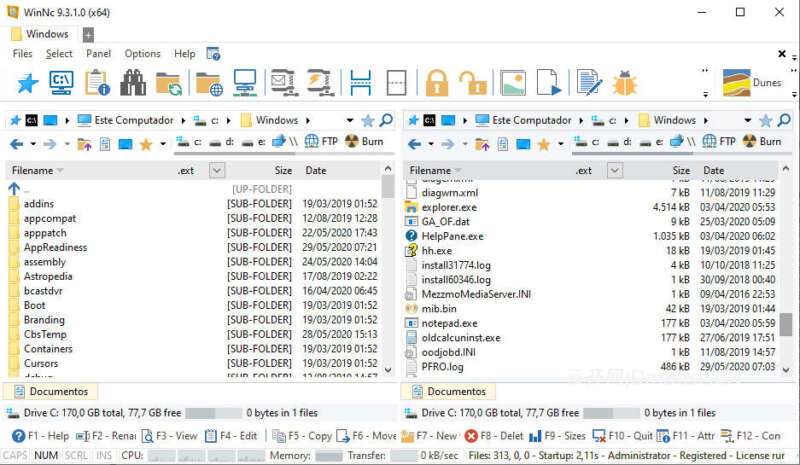Viewport: 800px width, 465px height.
Task: Click the right panel search magnifier icon
Action: 784,120
